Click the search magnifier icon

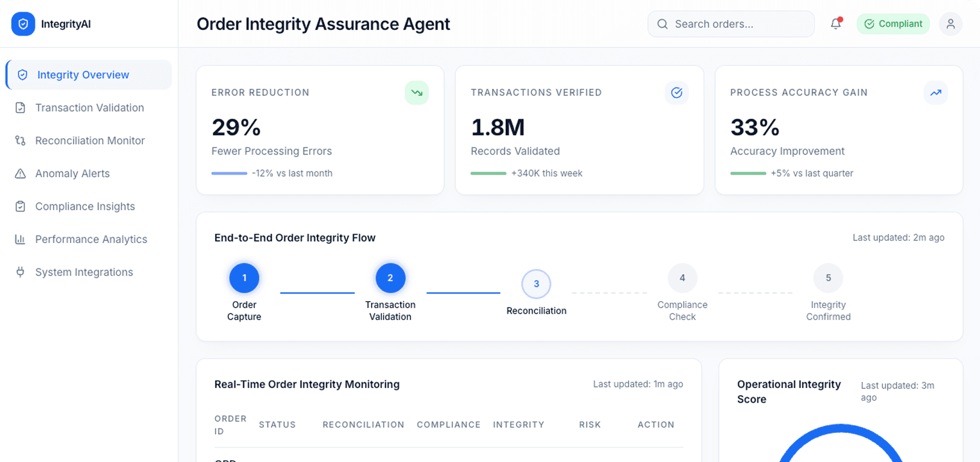pos(662,24)
